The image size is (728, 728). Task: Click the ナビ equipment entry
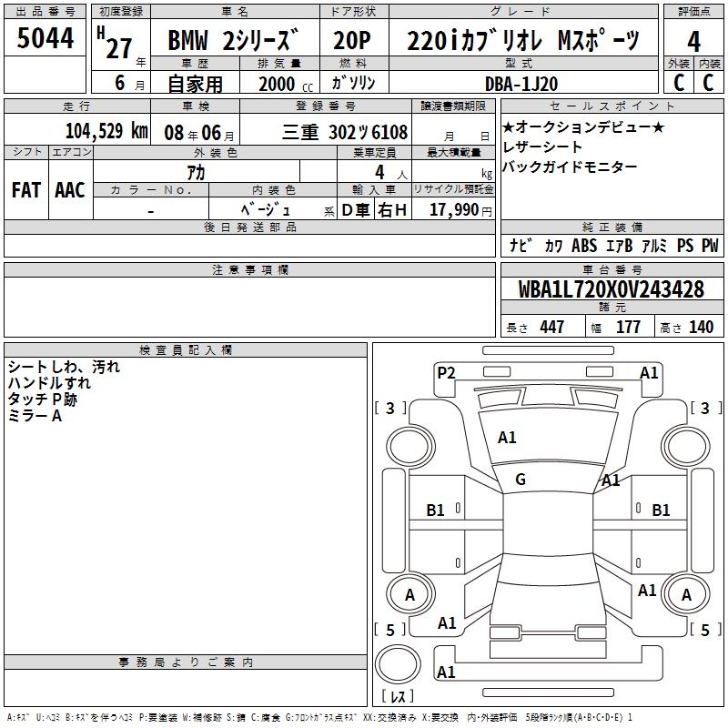point(521,245)
